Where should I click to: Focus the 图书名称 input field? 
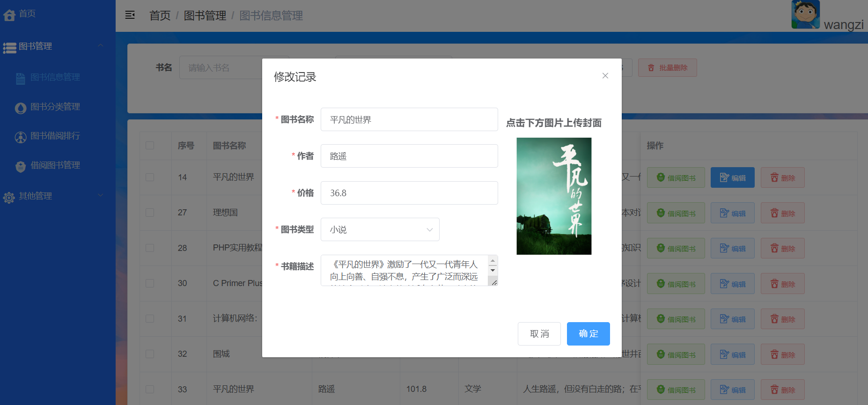coord(409,119)
